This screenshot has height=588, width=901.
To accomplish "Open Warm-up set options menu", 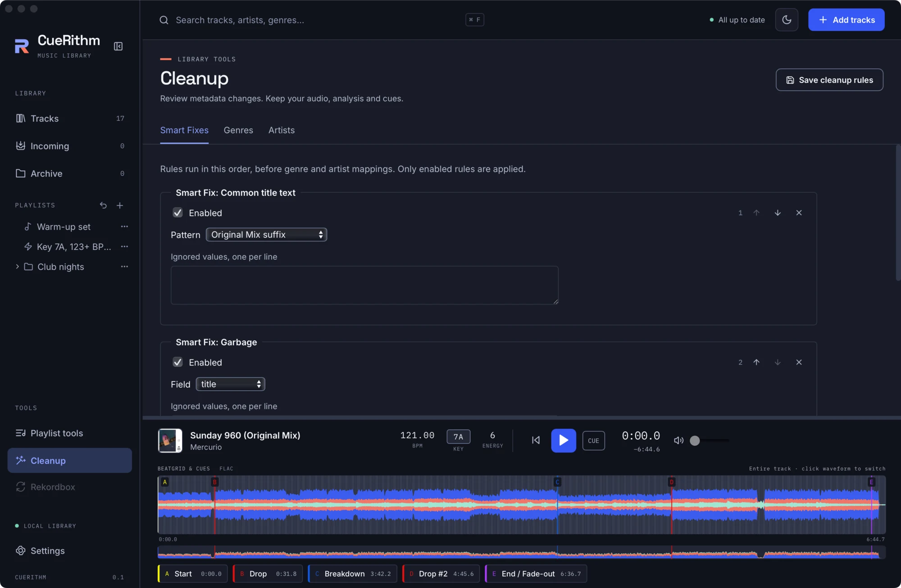I will click(x=124, y=226).
